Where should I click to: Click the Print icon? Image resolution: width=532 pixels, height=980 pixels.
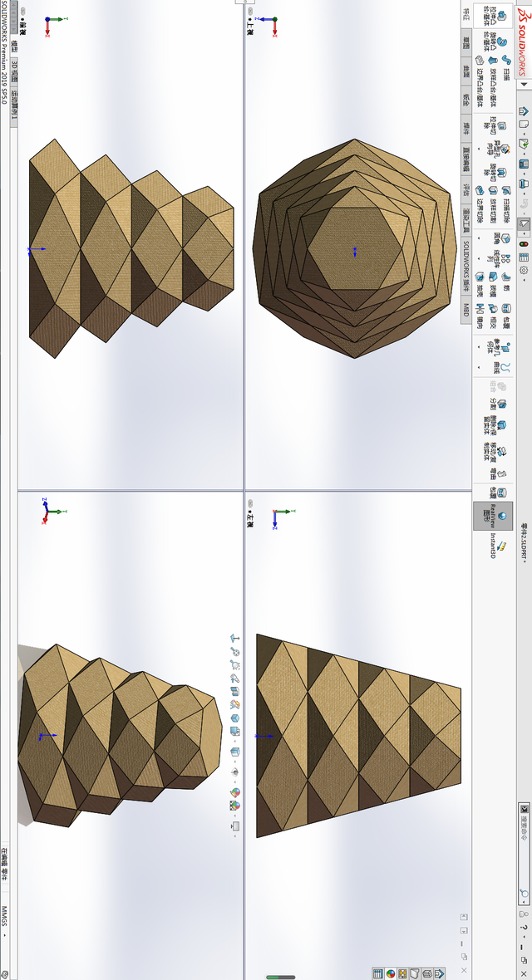523,183
